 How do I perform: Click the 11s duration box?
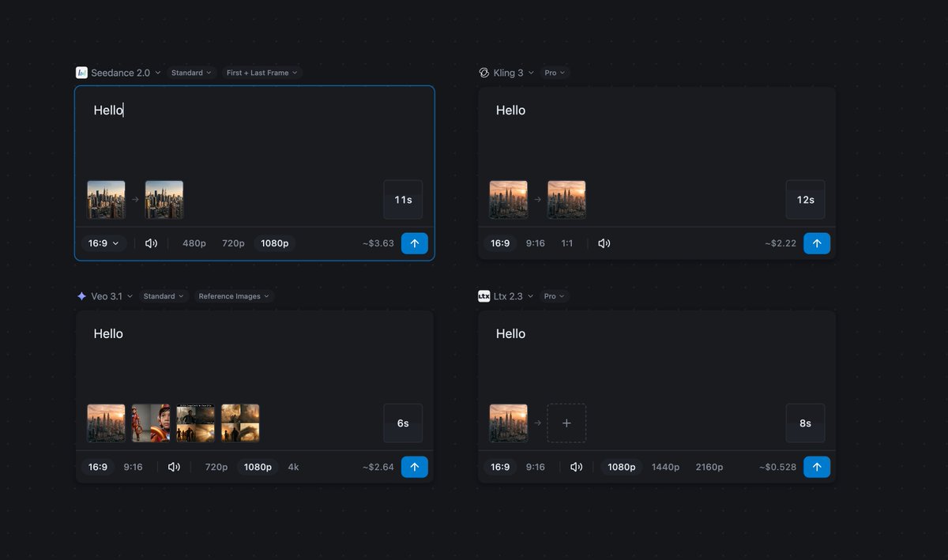(x=403, y=200)
